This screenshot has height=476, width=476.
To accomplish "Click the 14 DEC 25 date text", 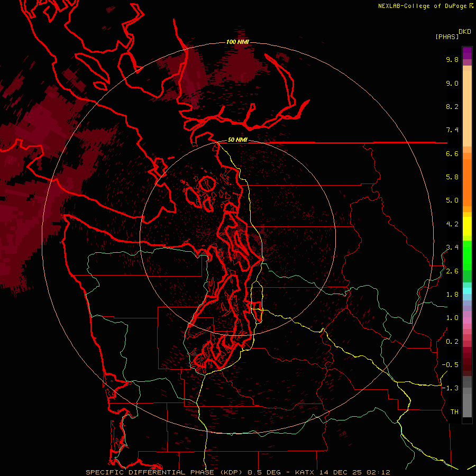I will 341,472.
